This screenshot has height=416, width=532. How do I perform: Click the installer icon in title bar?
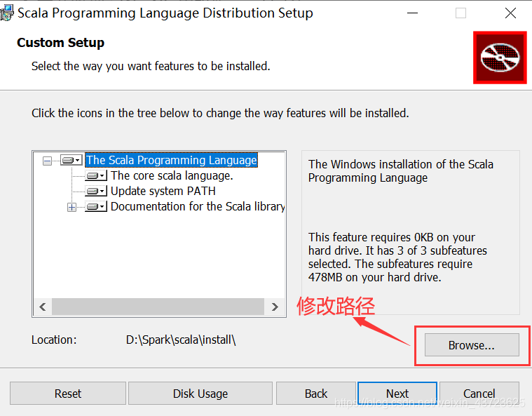[x=7, y=13]
